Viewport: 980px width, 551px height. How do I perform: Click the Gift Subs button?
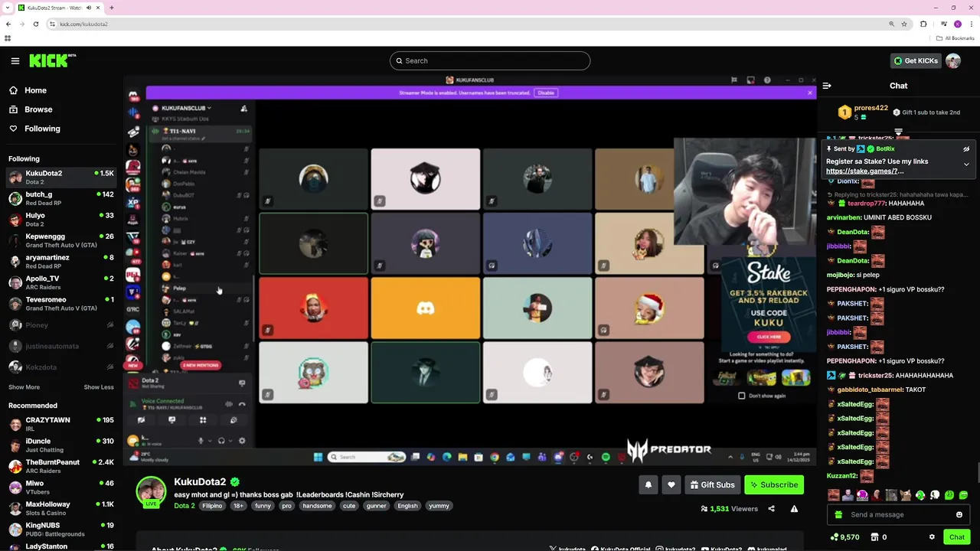pos(712,484)
